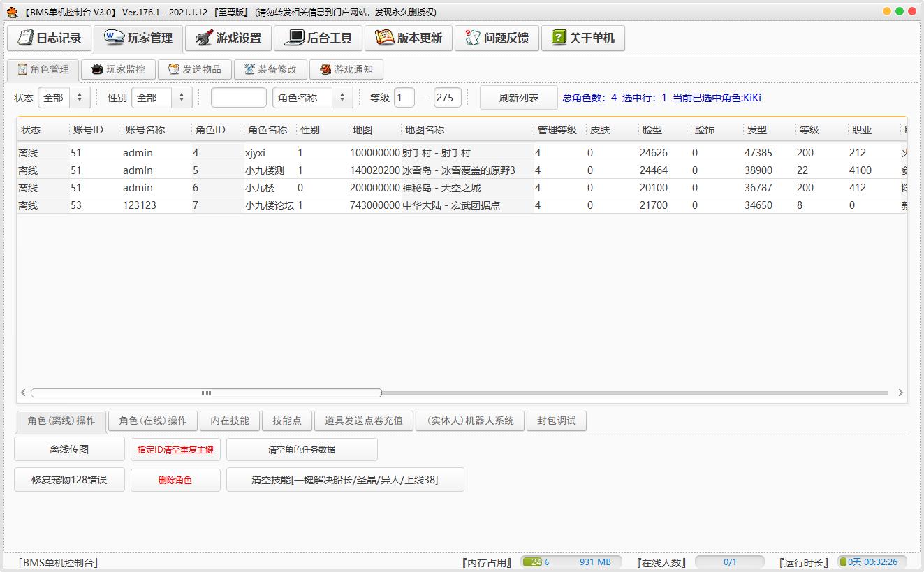Open 问题反馈 feedback icon
The height and width of the screenshot is (572, 924).
point(473,38)
